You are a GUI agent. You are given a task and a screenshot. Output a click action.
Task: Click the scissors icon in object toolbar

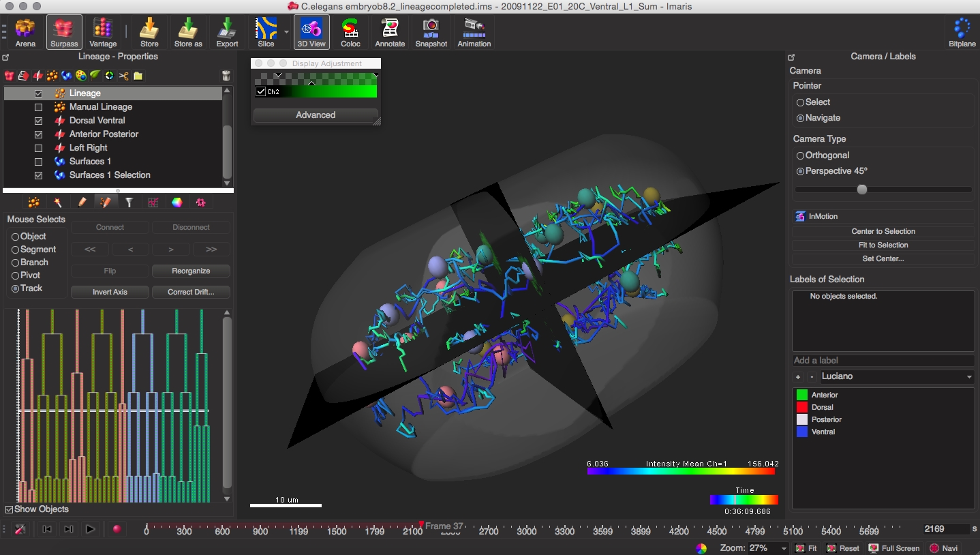124,76
